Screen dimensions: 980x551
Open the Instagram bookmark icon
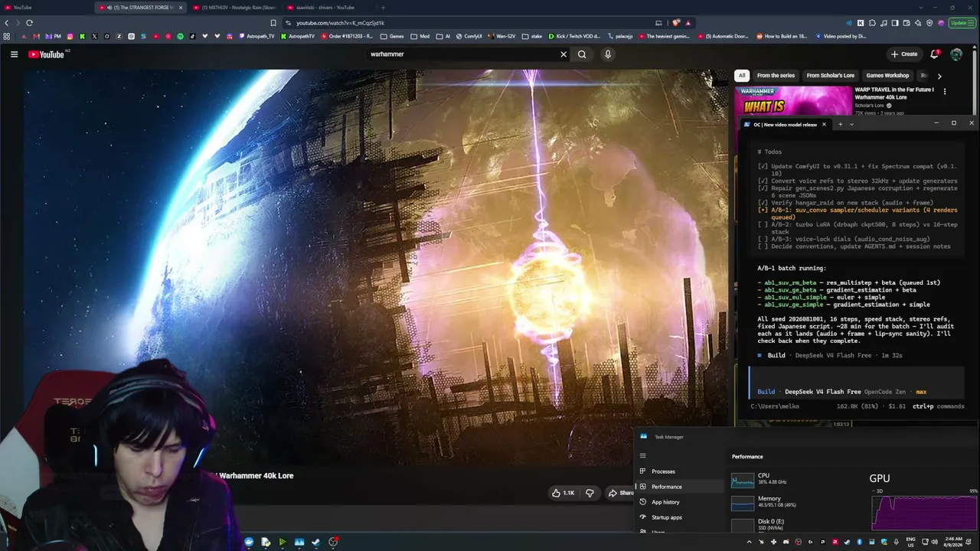pyautogui.click(x=70, y=36)
